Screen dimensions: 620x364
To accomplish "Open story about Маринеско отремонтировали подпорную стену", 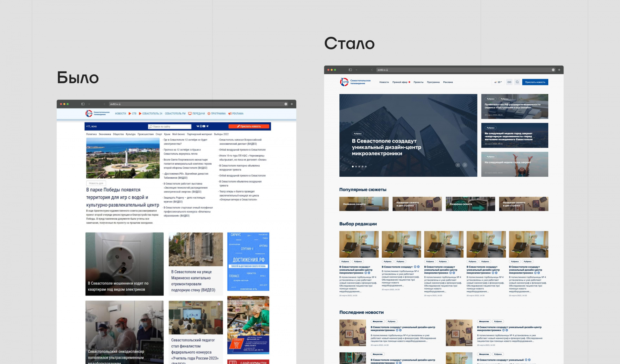I will 196,264.
